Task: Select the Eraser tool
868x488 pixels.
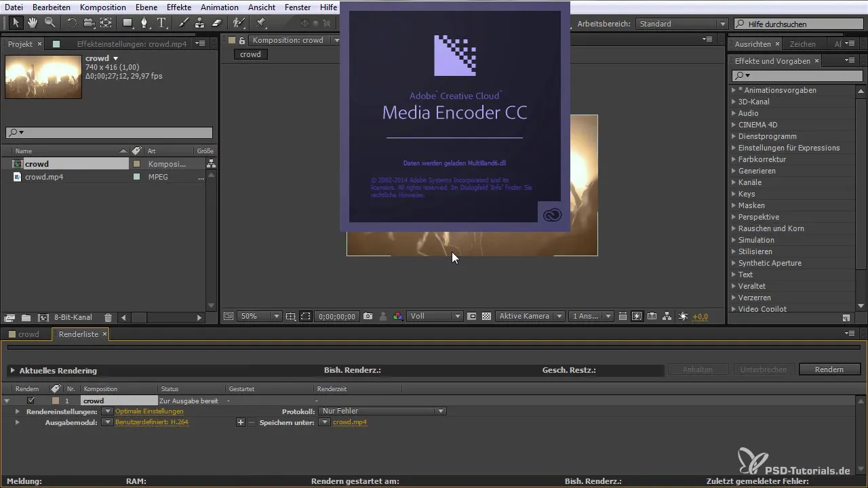Action: [217, 23]
